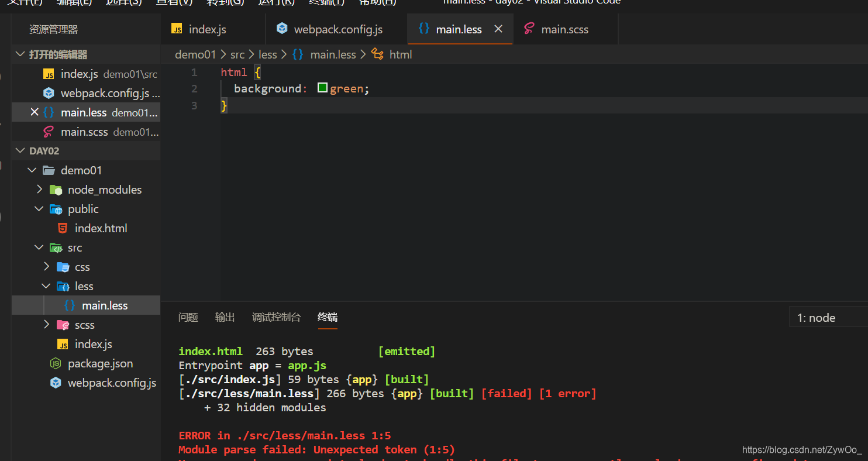Screen dimensions: 868x461
Task: Click the webpack cube icon on webpack.config.js tab
Action: click(x=282, y=28)
